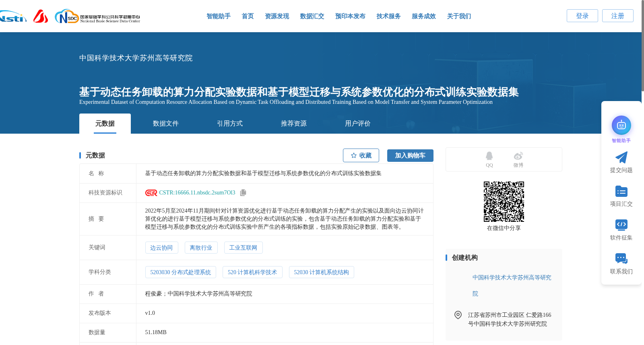
Task: Click the 收藏 favorite button
Action: 361,155
